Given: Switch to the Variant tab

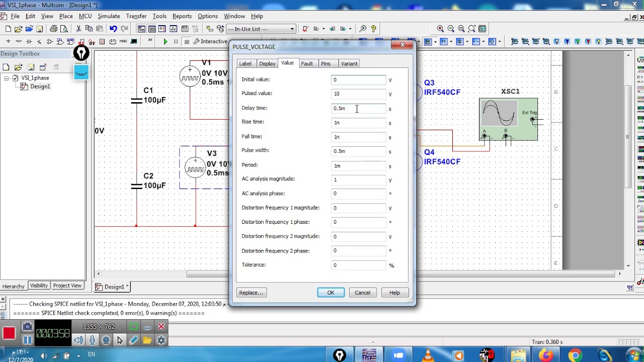Looking at the screenshot, I should point(349,63).
